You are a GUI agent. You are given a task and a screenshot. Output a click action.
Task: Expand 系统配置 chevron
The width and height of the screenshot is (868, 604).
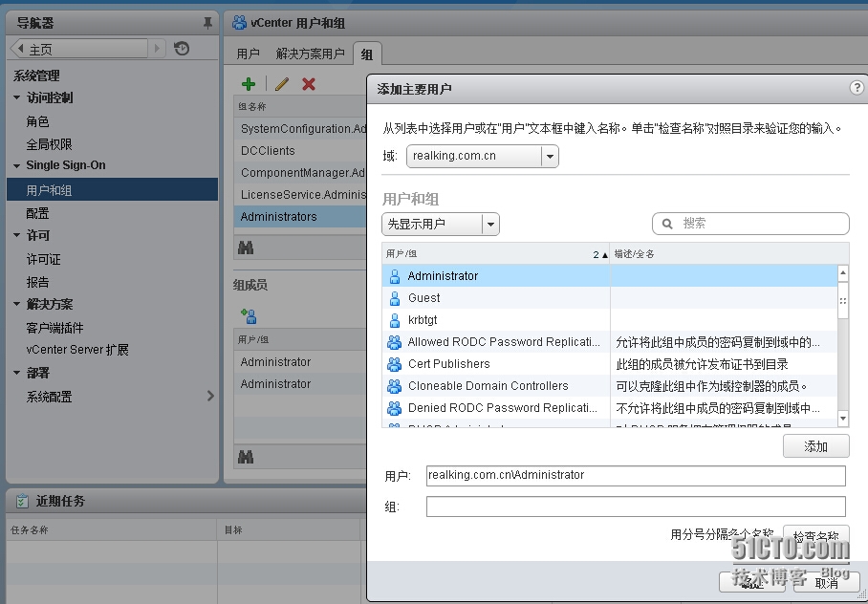tap(210, 396)
